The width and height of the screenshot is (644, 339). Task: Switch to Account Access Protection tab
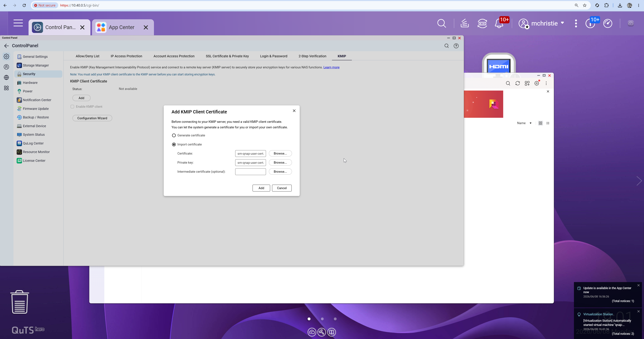coord(174,56)
